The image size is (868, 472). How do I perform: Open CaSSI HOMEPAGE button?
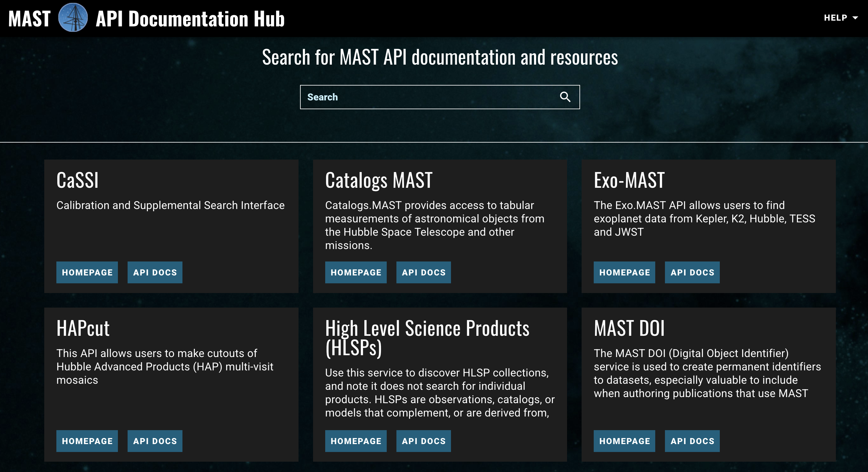(x=87, y=272)
